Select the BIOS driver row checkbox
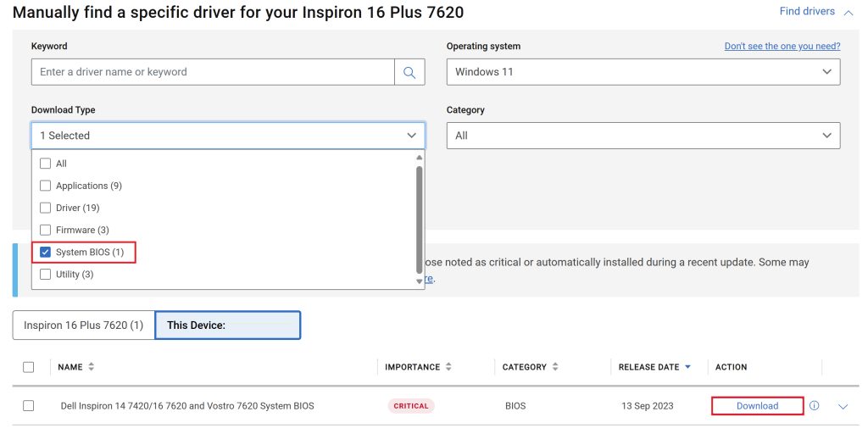Image resolution: width=868 pixels, height=445 pixels. point(29,406)
